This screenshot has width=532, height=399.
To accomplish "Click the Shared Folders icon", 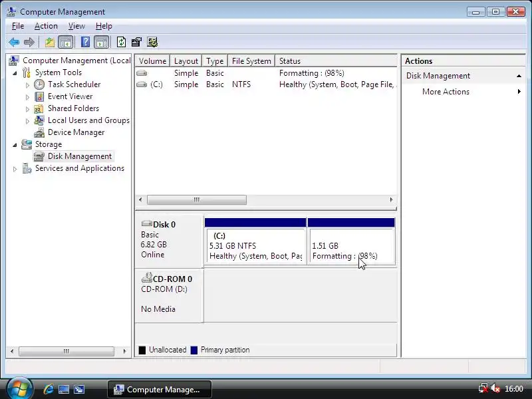I will point(39,108).
